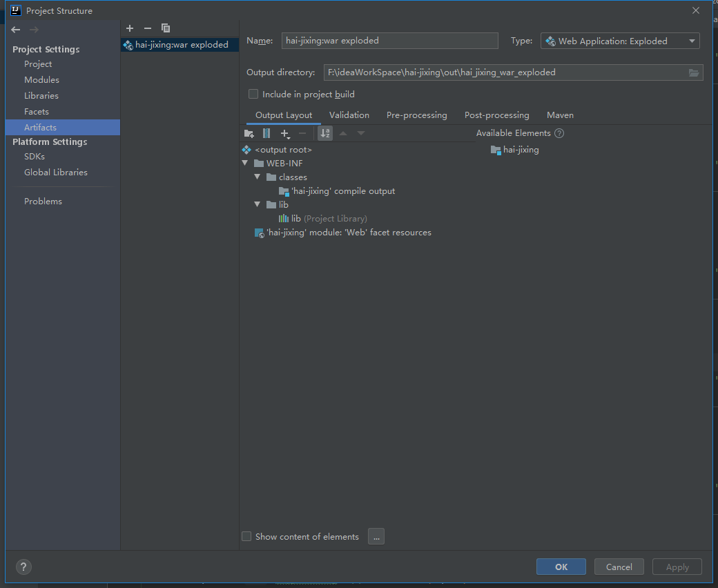Click remove element icon in layout toolbar
This screenshot has height=588, width=718.
pyautogui.click(x=302, y=133)
